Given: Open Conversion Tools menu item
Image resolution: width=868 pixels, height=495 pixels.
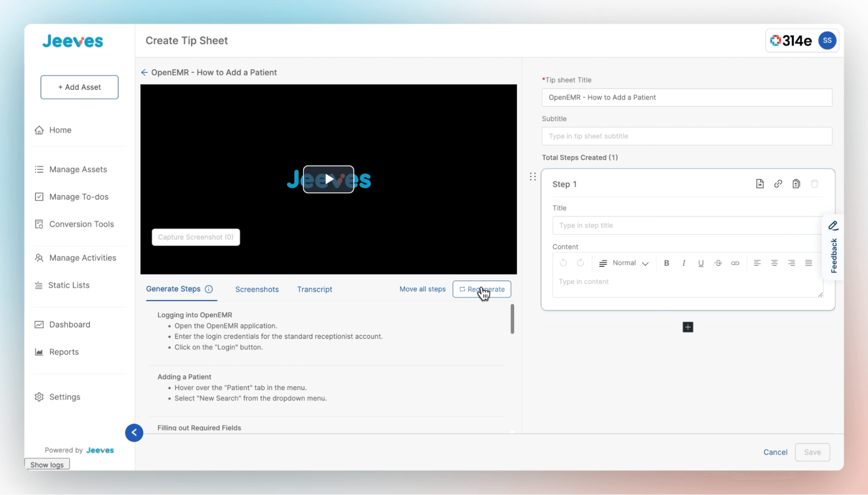Looking at the screenshot, I should 82,224.
